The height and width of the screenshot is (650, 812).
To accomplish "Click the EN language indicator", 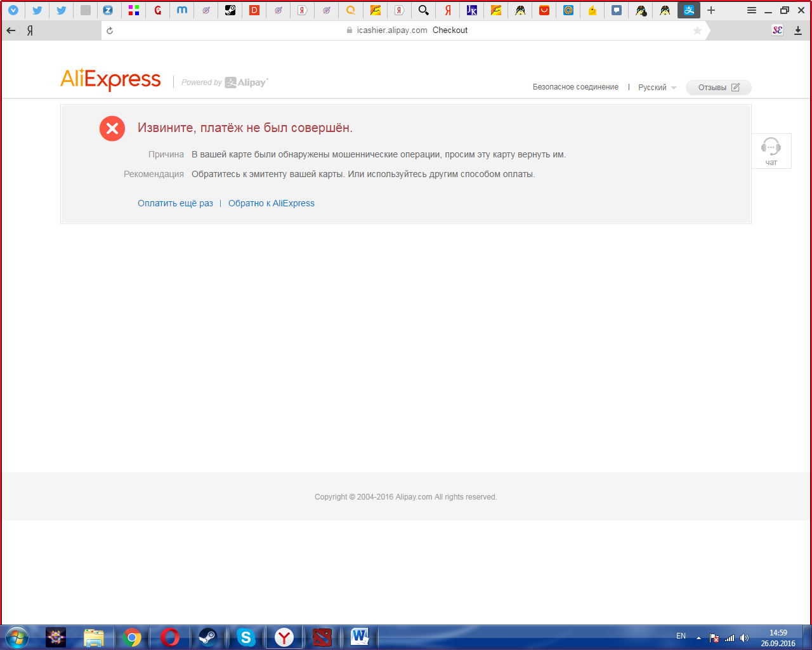I will pyautogui.click(x=681, y=636).
